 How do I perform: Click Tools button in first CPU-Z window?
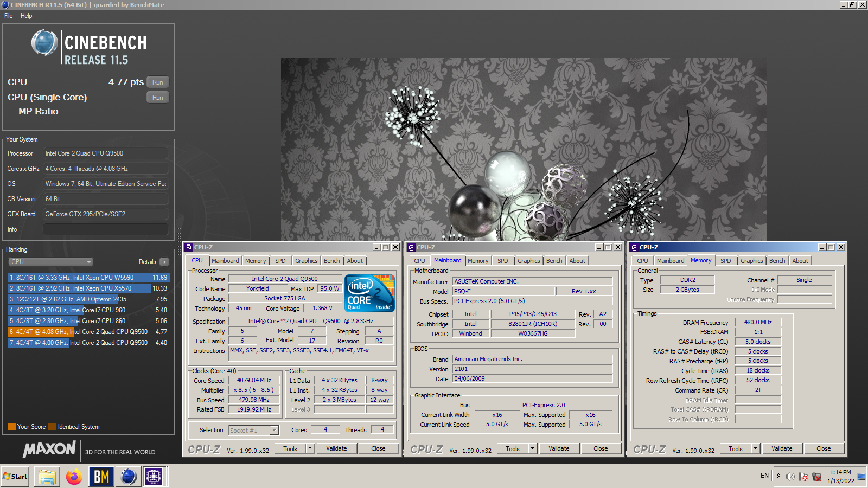coord(290,448)
